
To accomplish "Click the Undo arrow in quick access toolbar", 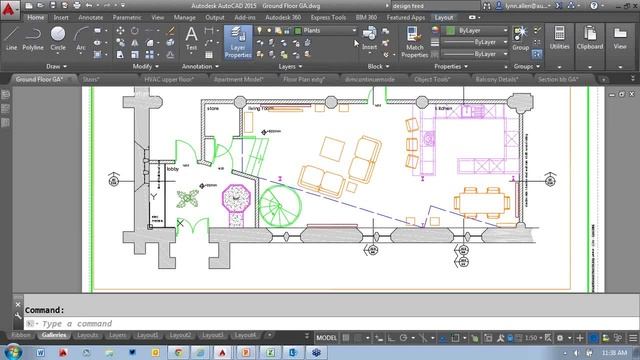I will 89,6.
